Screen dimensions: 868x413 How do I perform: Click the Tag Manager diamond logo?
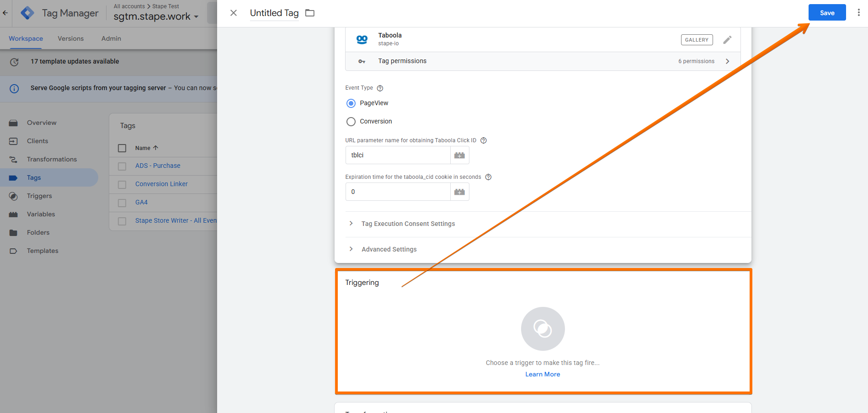(27, 13)
